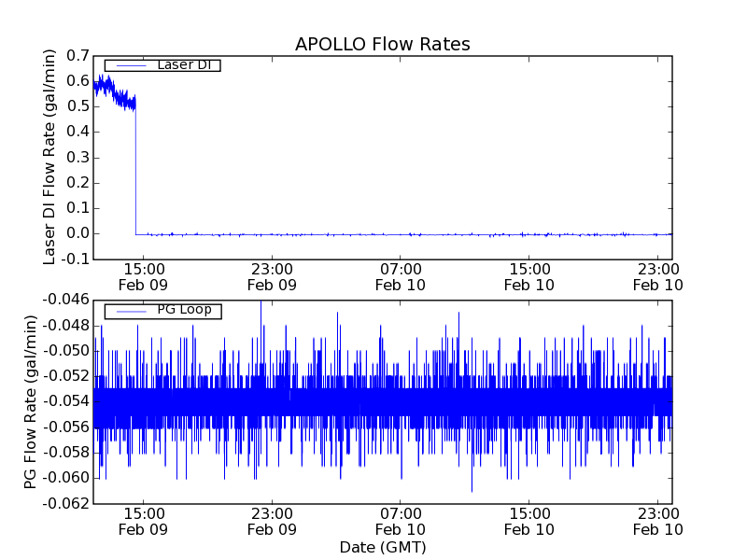
Task: Click the -0.1 tick on Laser DI axis
Action: [x=76, y=259]
